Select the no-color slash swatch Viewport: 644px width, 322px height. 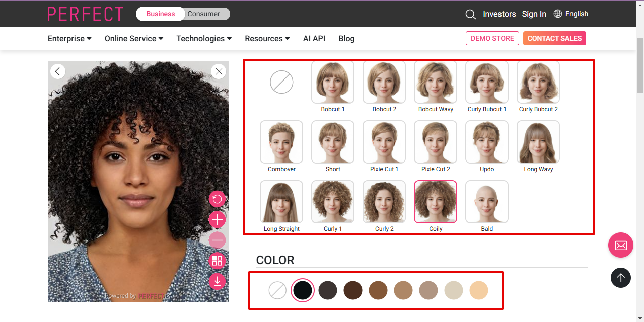[x=277, y=290]
